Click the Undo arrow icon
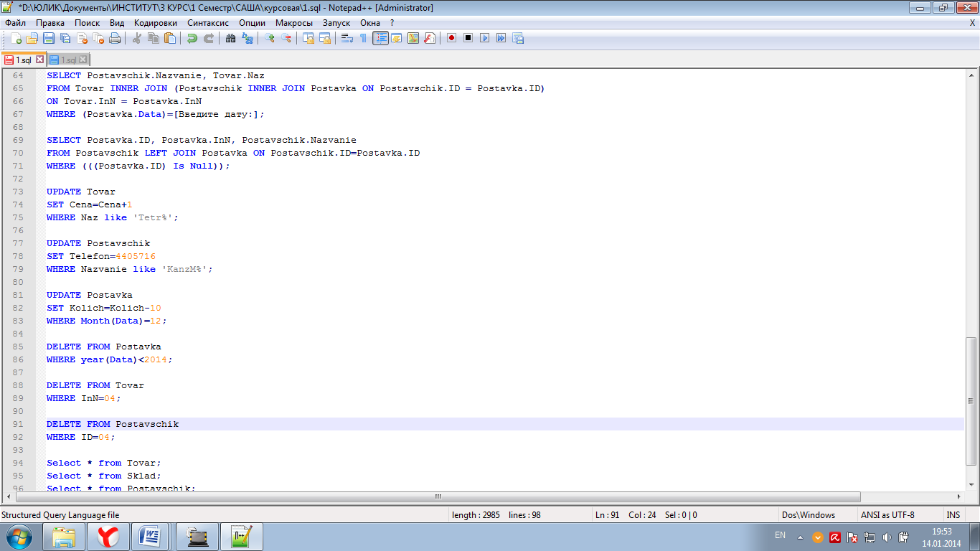This screenshot has height=551, width=980. tap(192, 38)
